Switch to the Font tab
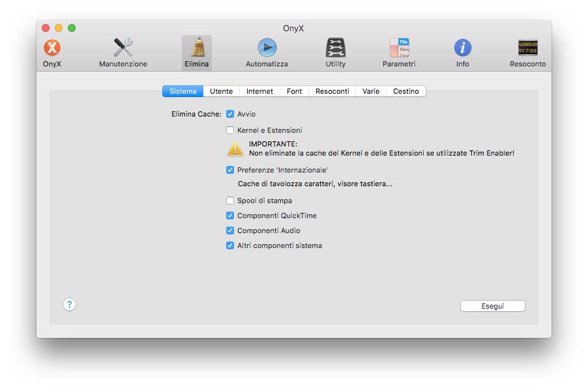The width and height of the screenshot is (588, 390). [295, 91]
